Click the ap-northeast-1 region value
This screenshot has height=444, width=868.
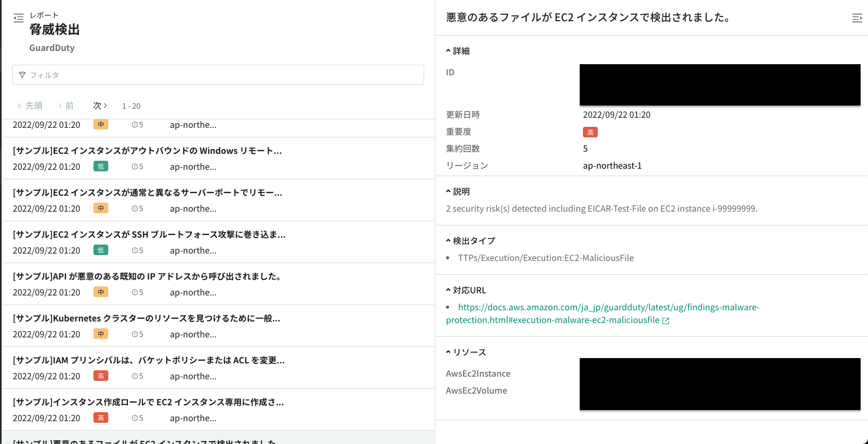pyautogui.click(x=612, y=166)
